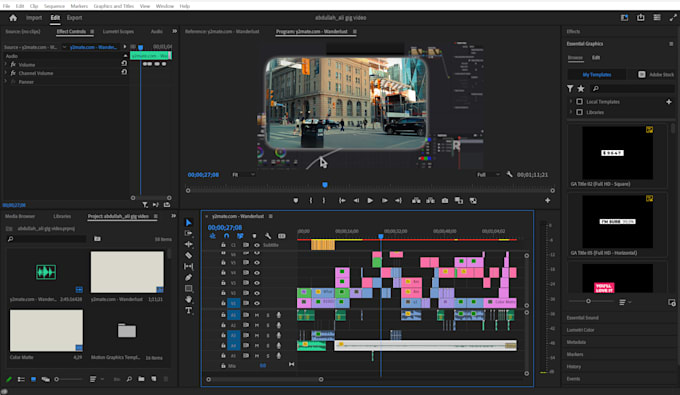This screenshot has width=680, height=395.
Task: Toggle visibility eye for the V1 track
Action: click(257, 303)
